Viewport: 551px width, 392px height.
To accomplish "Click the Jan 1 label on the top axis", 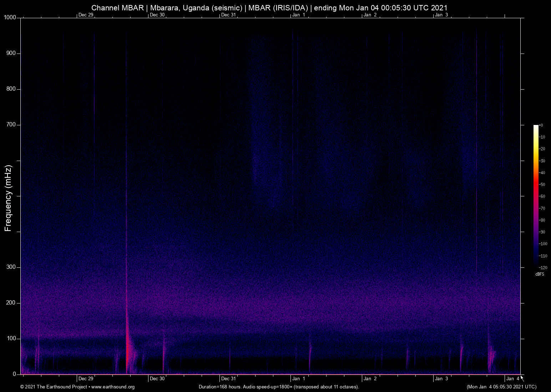I will [299, 15].
